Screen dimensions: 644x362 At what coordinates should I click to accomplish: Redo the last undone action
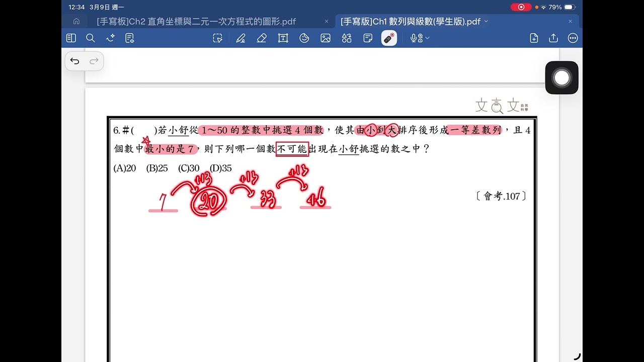(94, 61)
